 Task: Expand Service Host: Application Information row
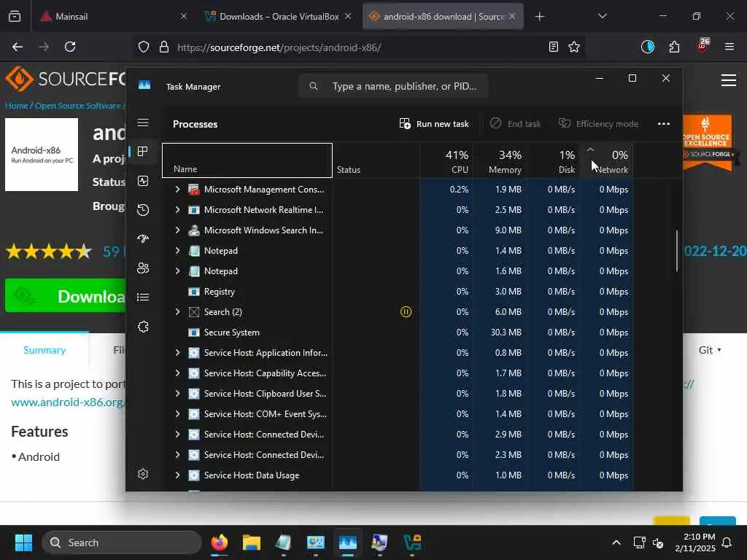pos(177,353)
